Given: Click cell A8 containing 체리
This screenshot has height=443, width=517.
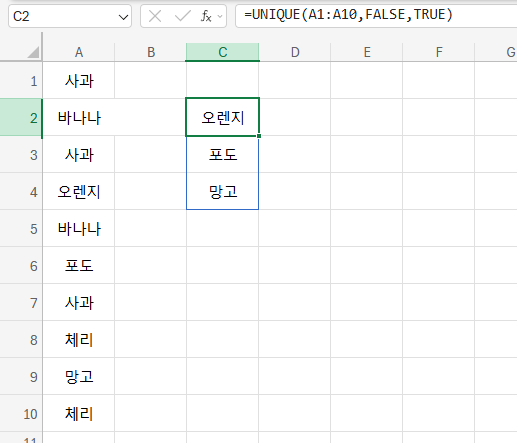Looking at the screenshot, I should (x=79, y=339).
